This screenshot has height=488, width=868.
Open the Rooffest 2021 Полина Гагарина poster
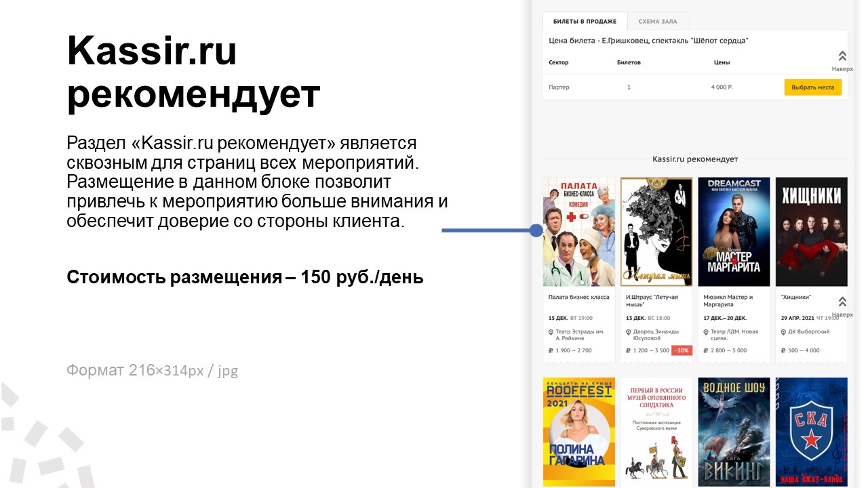pyautogui.click(x=579, y=432)
